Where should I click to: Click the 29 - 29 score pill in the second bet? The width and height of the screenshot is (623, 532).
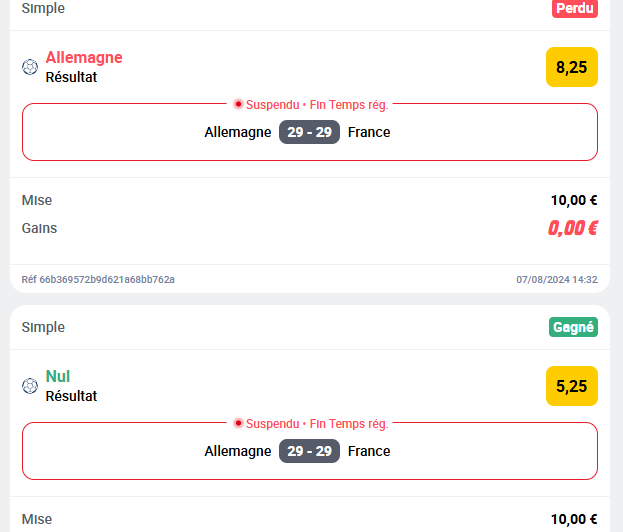pyautogui.click(x=310, y=451)
